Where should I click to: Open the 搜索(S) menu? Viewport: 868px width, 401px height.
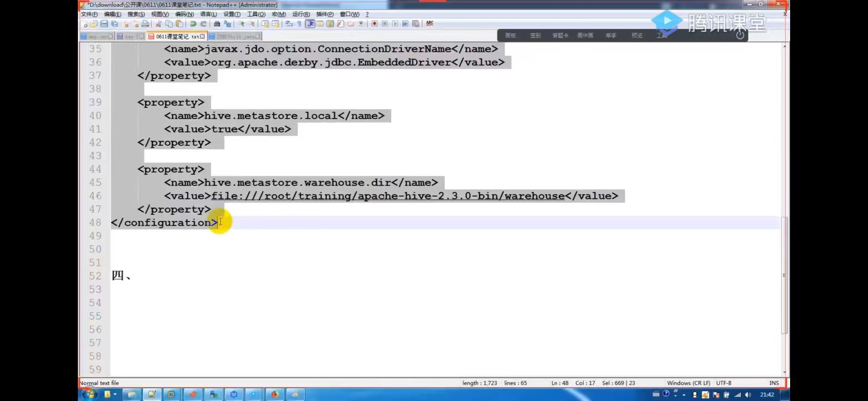coord(136,14)
